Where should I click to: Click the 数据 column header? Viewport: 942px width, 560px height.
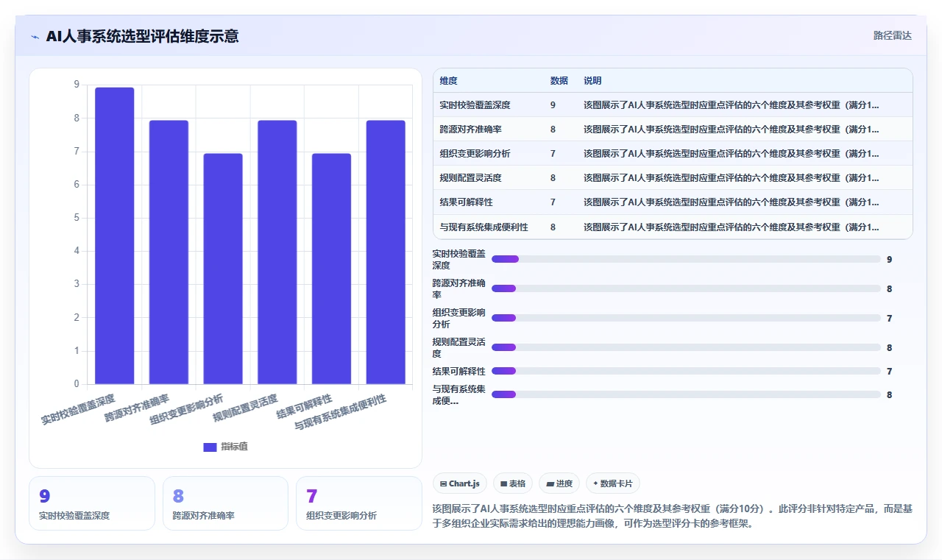[559, 81]
